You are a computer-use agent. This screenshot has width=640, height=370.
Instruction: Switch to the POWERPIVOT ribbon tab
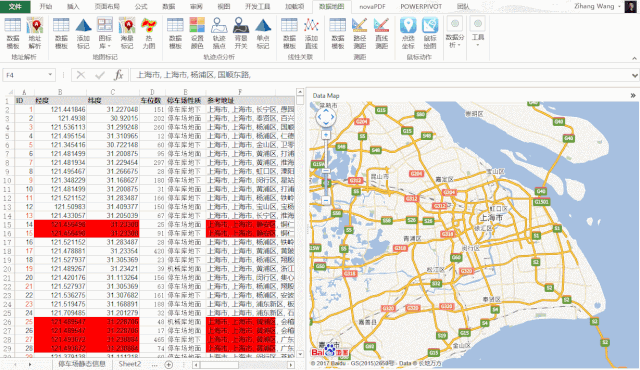pos(421,7)
